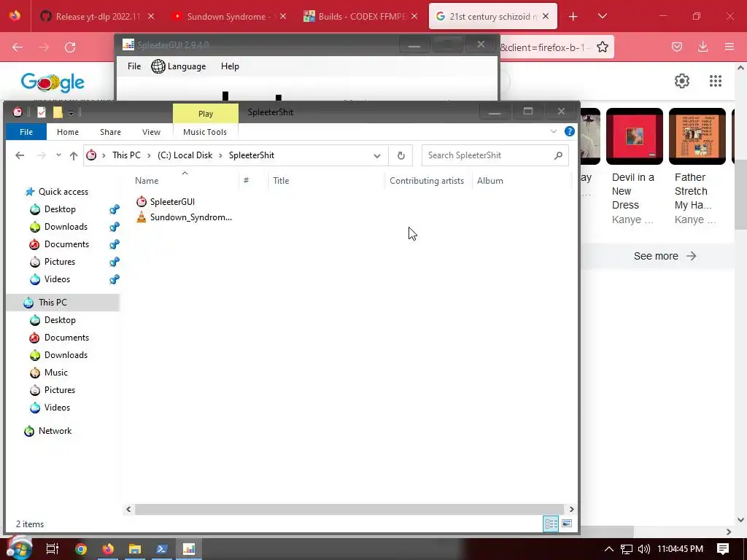Open SpleeterGUI File menu

[x=134, y=66]
